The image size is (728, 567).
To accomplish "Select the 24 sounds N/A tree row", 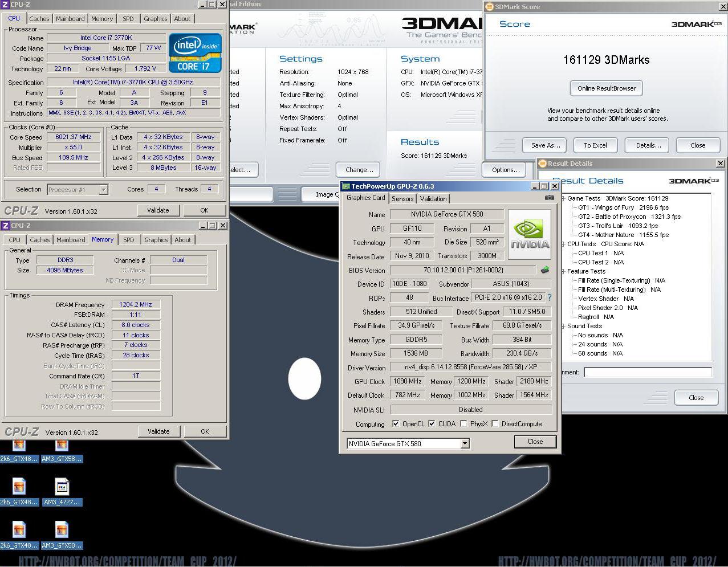I will (600, 344).
